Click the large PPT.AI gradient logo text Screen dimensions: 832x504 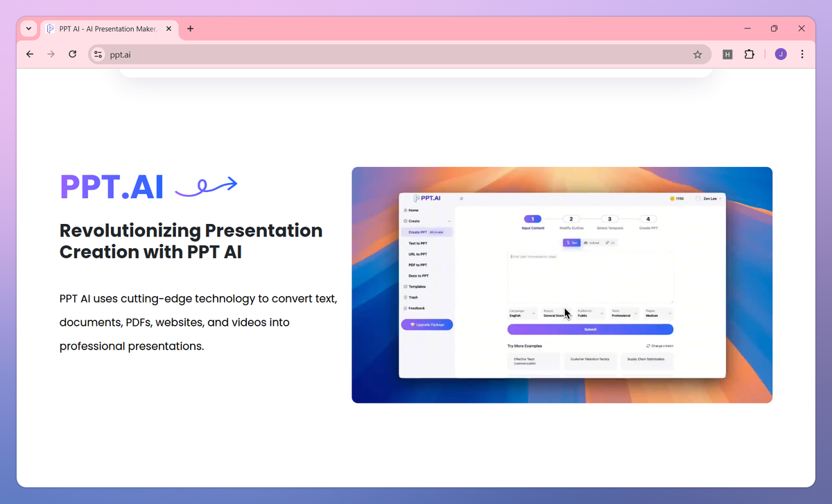pyautogui.click(x=112, y=186)
